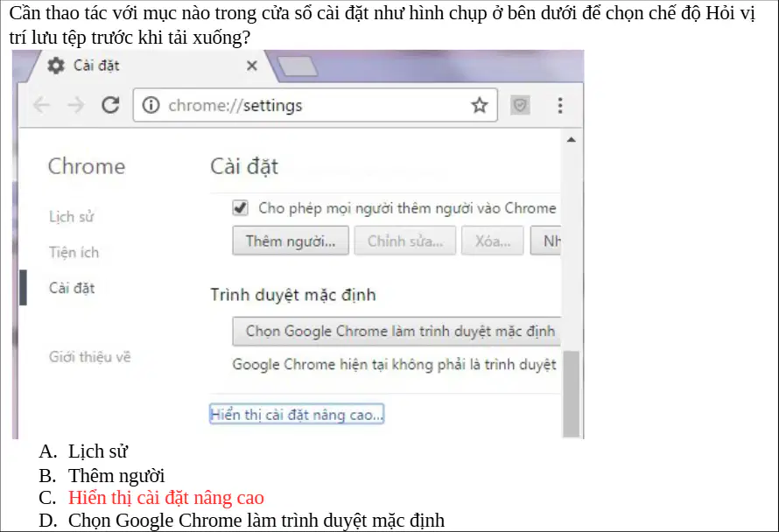Click the browser forward arrow

(76, 105)
